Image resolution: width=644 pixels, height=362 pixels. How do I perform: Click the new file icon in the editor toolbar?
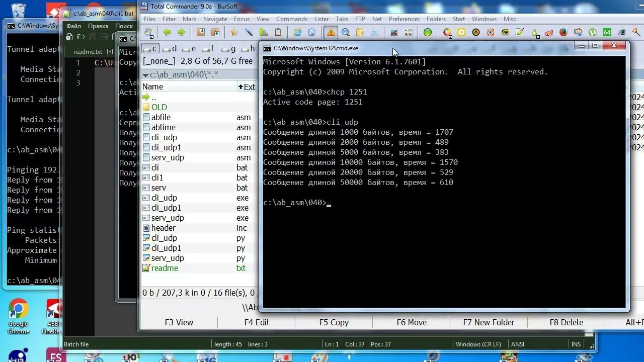point(69,37)
